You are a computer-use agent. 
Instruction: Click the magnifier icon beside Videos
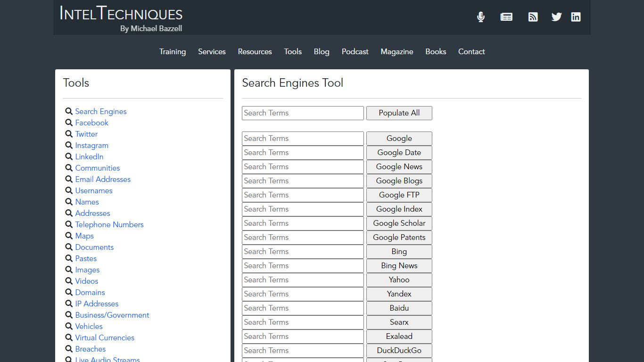coord(69,281)
